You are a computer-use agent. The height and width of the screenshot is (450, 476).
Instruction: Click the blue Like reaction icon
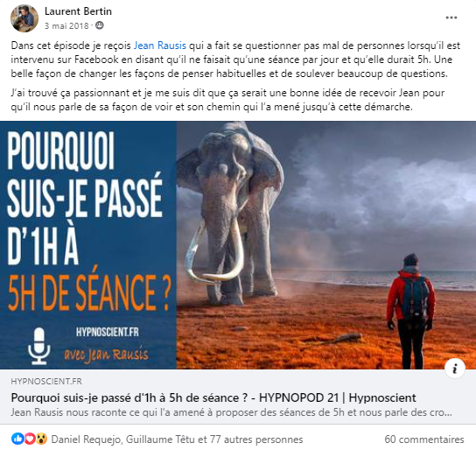coord(17,439)
